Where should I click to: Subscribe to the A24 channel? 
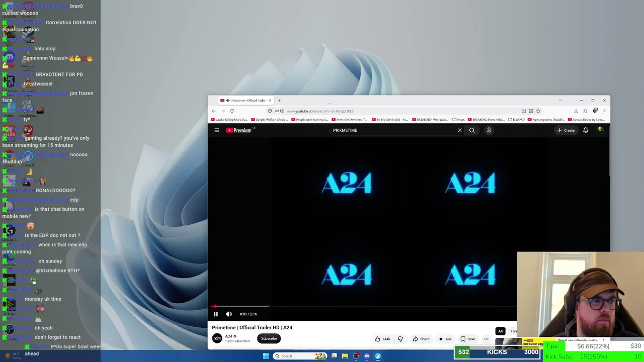pos(269,338)
